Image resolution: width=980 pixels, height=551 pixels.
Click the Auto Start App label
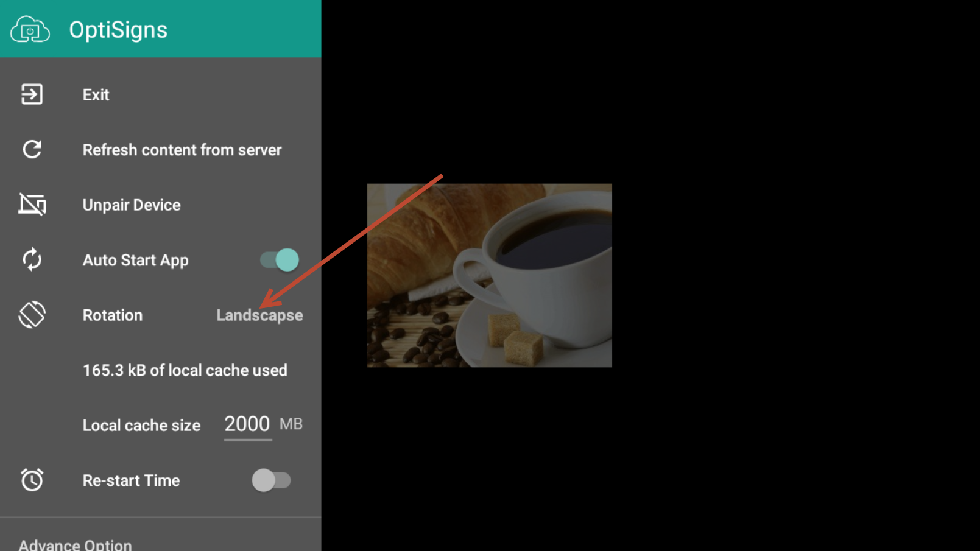point(136,261)
